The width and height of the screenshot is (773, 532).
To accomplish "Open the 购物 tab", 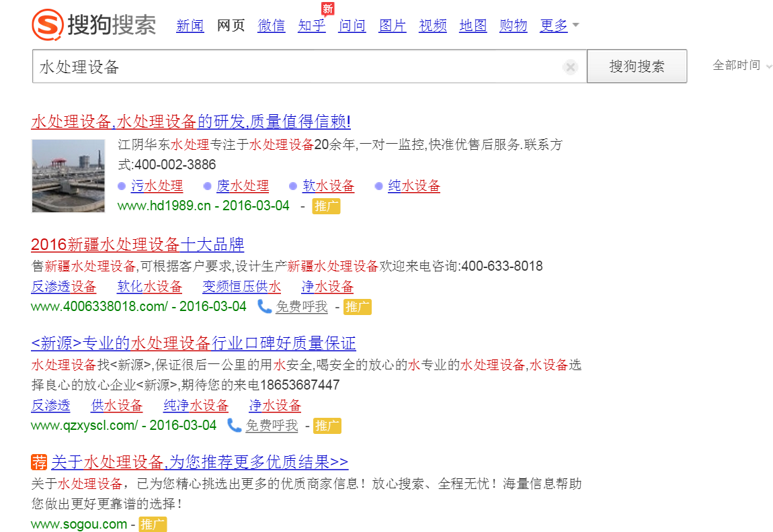I will coord(513,25).
